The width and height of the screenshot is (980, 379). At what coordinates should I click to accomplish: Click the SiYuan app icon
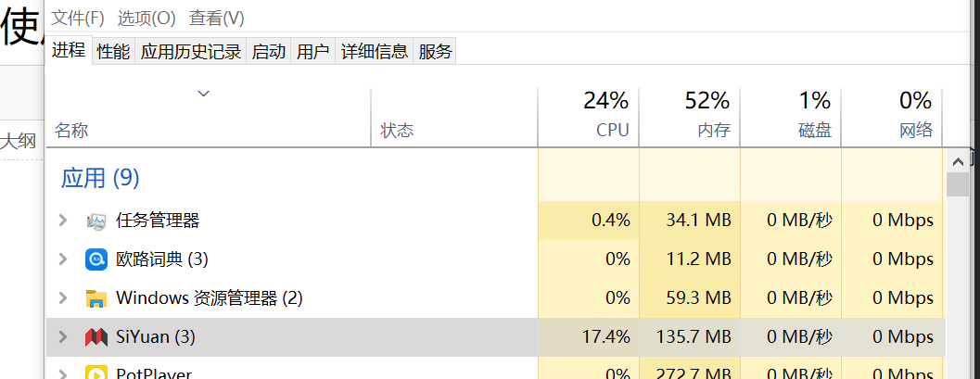point(96,337)
